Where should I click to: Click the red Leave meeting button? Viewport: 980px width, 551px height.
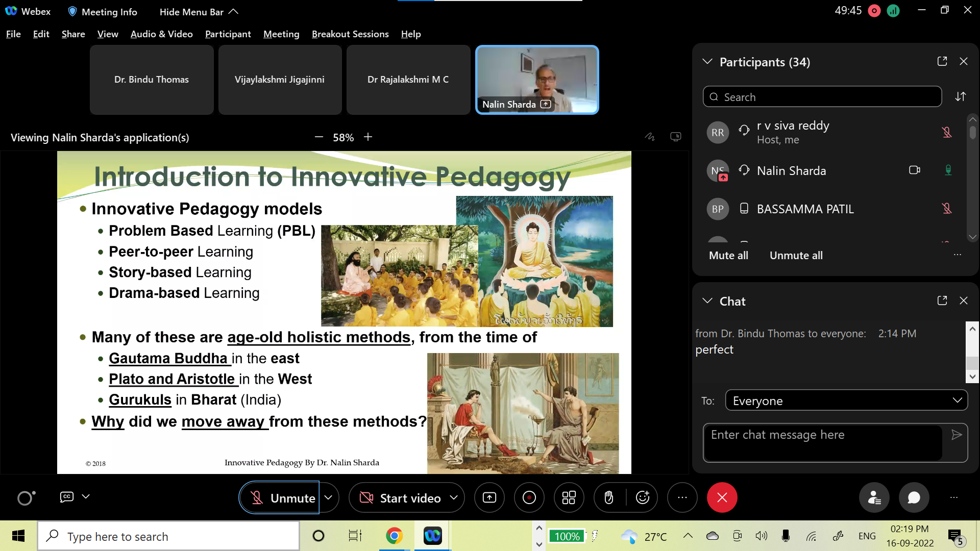click(x=722, y=497)
